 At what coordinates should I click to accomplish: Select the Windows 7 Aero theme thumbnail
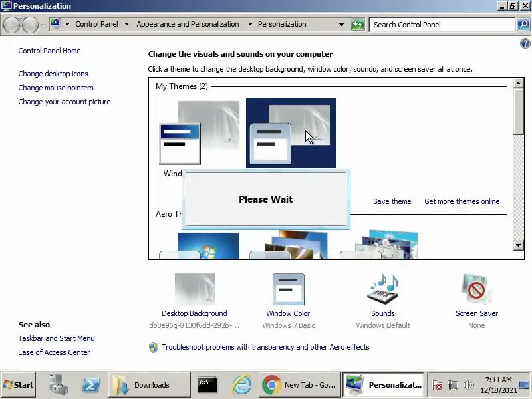[x=199, y=246]
